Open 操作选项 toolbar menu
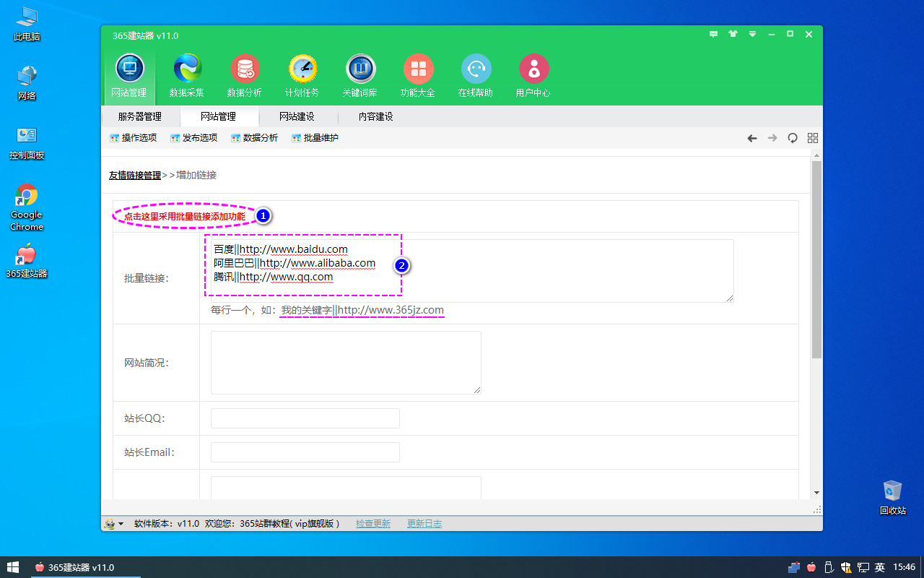The height and width of the screenshot is (578, 924). point(133,138)
